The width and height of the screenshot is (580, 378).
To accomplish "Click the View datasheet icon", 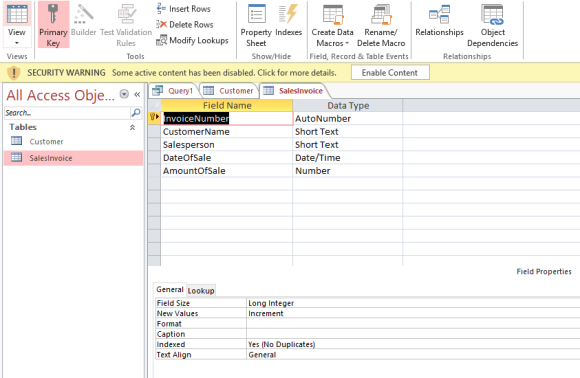I will 17,14.
